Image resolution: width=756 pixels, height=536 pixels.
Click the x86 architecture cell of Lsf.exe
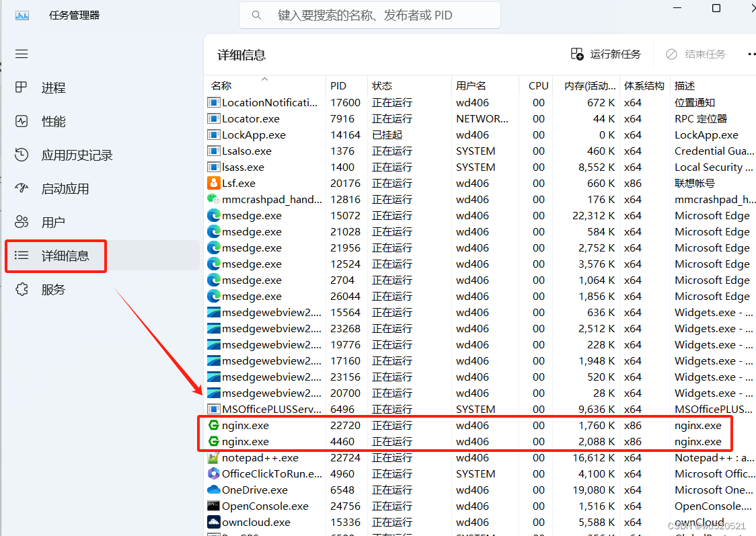point(632,183)
